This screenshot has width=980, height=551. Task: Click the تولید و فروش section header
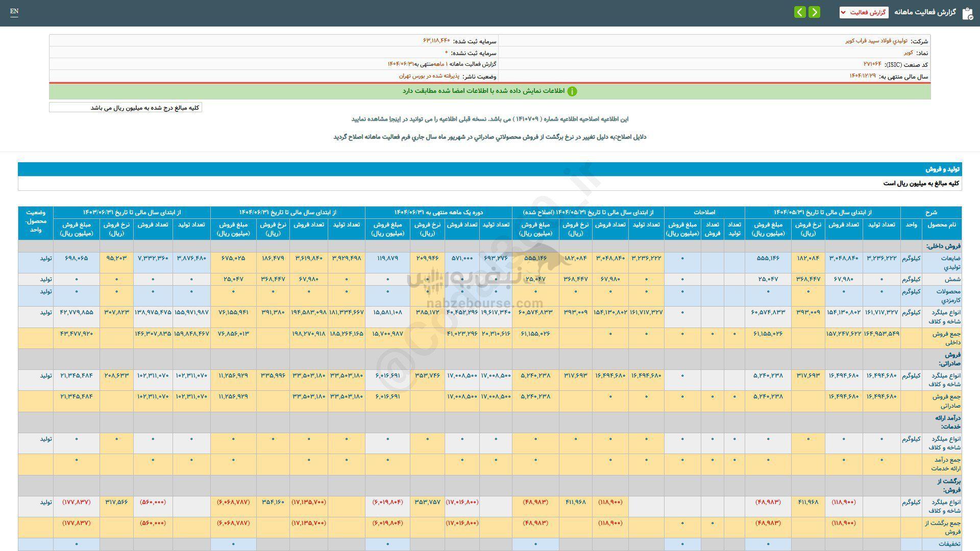[x=943, y=169]
